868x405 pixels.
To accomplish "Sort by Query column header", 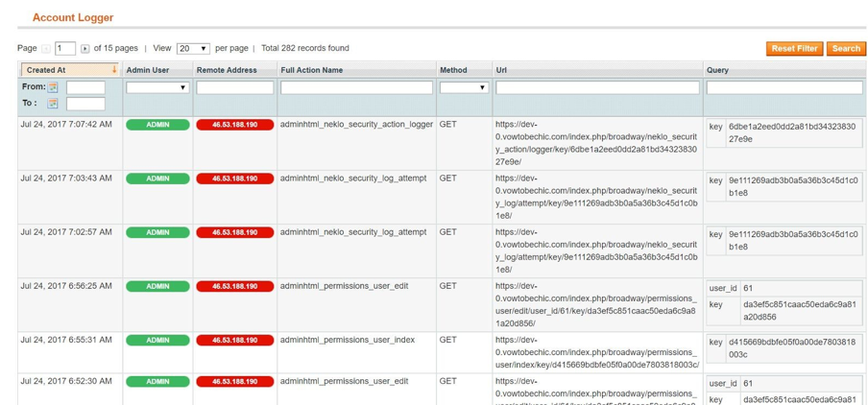I will 717,70.
